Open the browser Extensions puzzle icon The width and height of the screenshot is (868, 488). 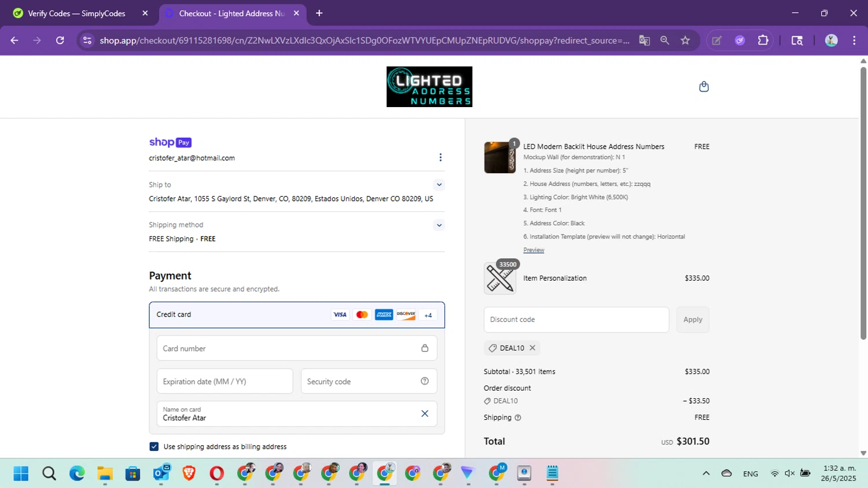point(763,41)
